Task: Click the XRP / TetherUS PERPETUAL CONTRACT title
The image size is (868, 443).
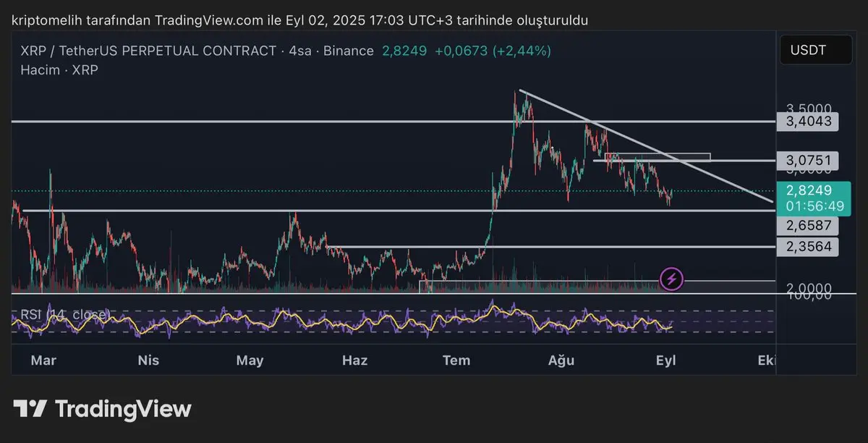Action: 148,51
